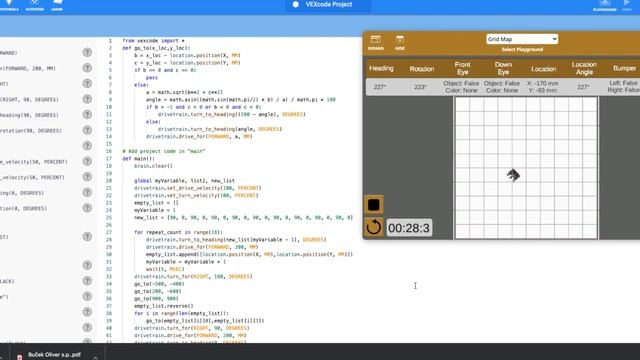Click the new_list assignment line
This screenshot has width=640, height=360.
pyautogui.click(x=243, y=218)
